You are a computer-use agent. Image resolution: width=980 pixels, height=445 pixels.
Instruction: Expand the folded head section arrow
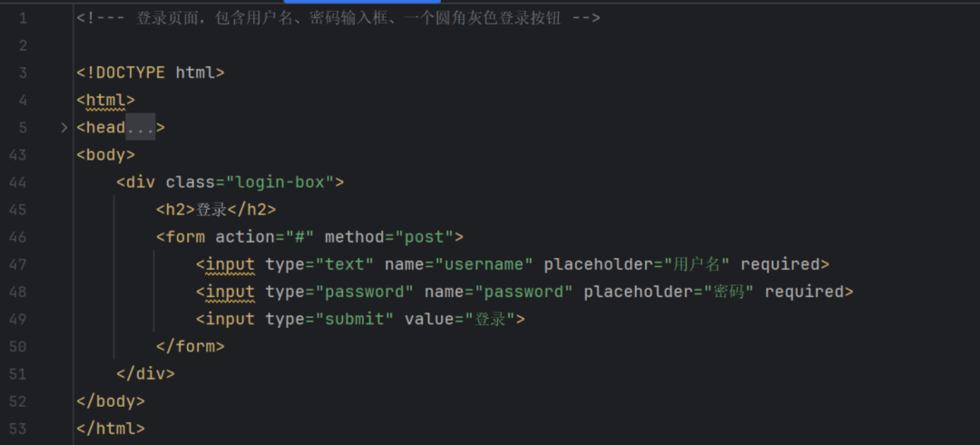tap(64, 128)
